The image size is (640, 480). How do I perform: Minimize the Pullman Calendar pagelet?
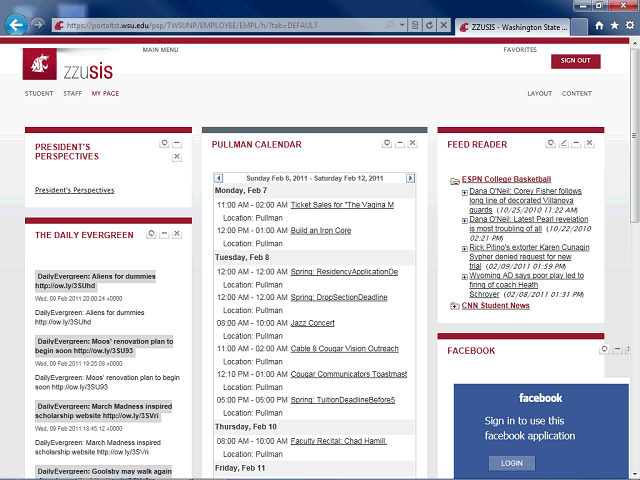[x=400, y=143]
